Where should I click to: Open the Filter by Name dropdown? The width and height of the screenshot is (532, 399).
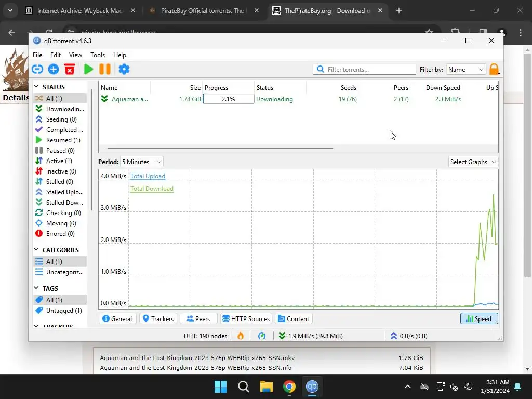click(x=466, y=69)
